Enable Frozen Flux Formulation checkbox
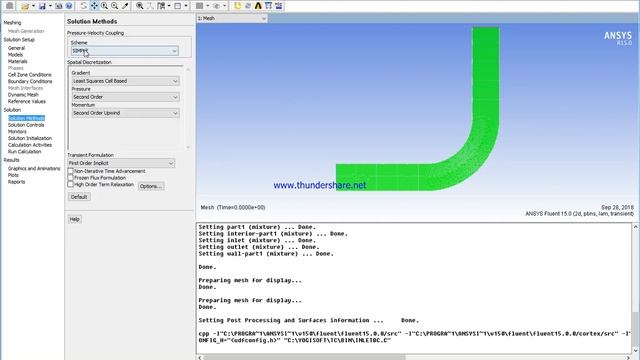Viewport: 640px width, 360px height. tap(70, 178)
